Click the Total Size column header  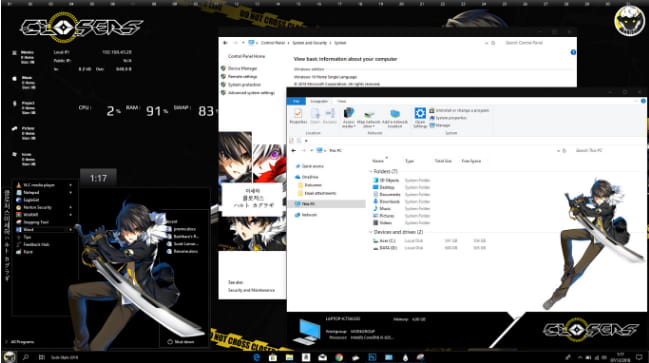pyautogui.click(x=443, y=161)
